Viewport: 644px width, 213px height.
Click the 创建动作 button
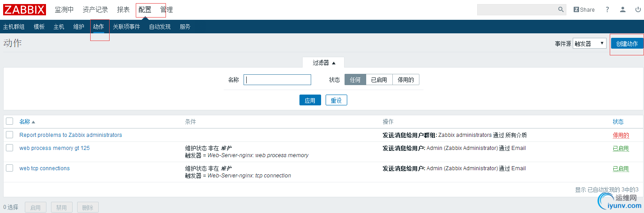coord(627,44)
